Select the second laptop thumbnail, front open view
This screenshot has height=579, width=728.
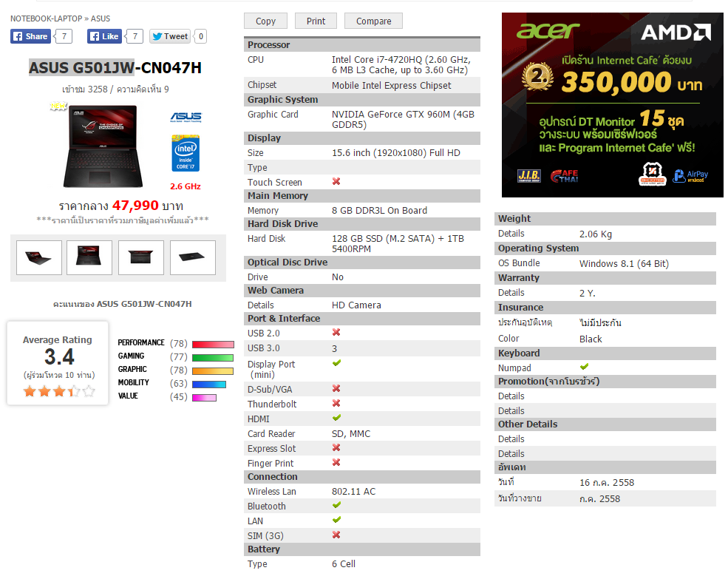(89, 258)
